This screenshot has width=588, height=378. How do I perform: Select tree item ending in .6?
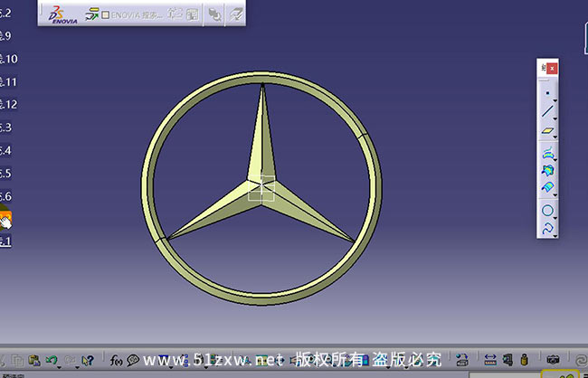[5, 196]
